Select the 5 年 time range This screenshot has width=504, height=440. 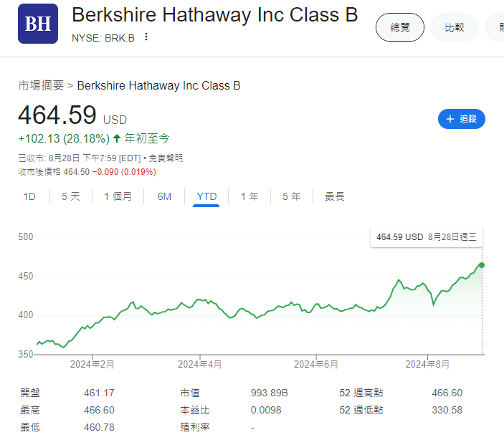[292, 196]
